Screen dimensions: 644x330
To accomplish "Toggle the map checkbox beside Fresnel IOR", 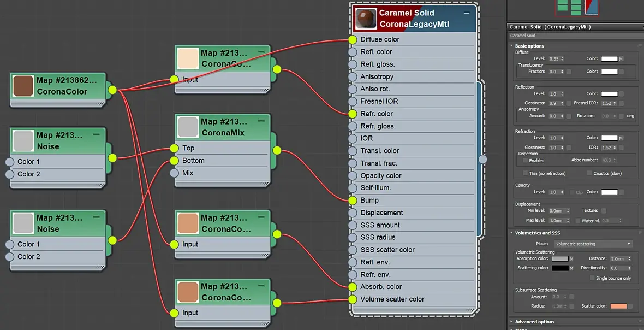I will point(622,103).
